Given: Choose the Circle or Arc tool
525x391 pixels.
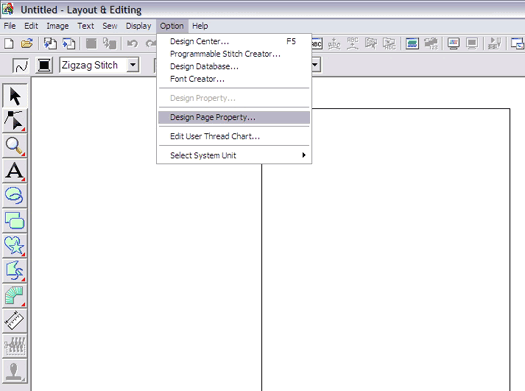Looking at the screenshot, I should click(x=15, y=196).
